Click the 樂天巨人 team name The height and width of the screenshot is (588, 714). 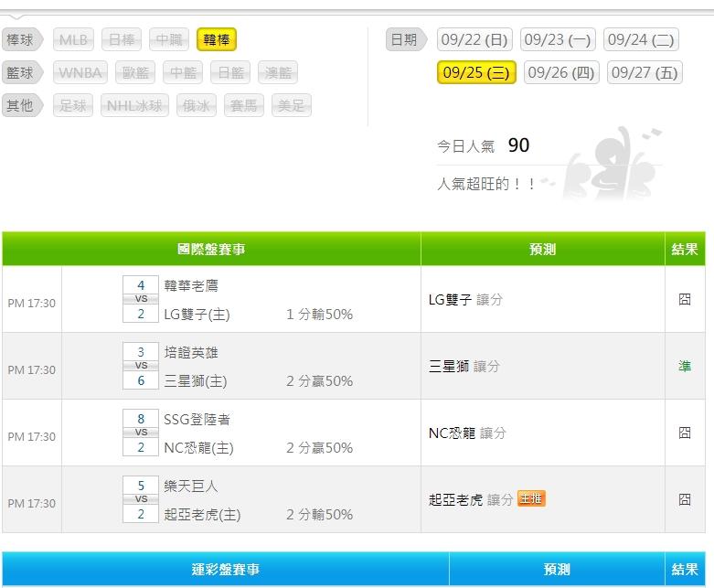(191, 486)
